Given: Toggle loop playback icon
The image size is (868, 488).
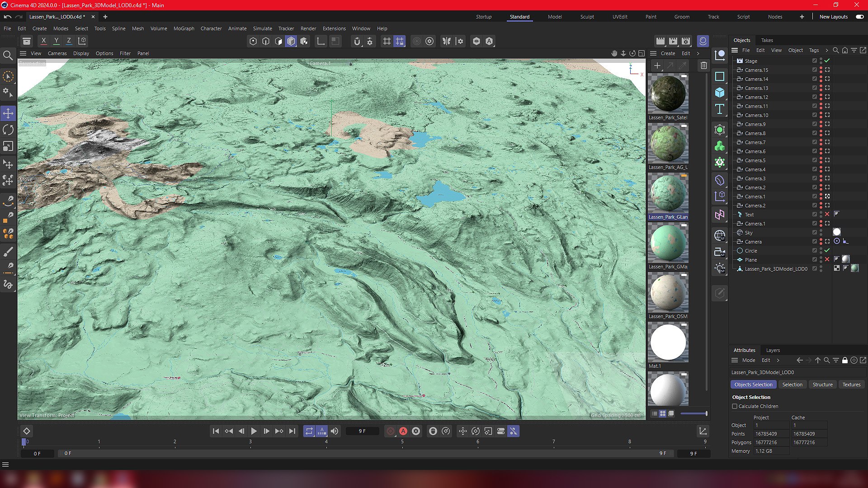Looking at the screenshot, I should pyautogui.click(x=309, y=431).
